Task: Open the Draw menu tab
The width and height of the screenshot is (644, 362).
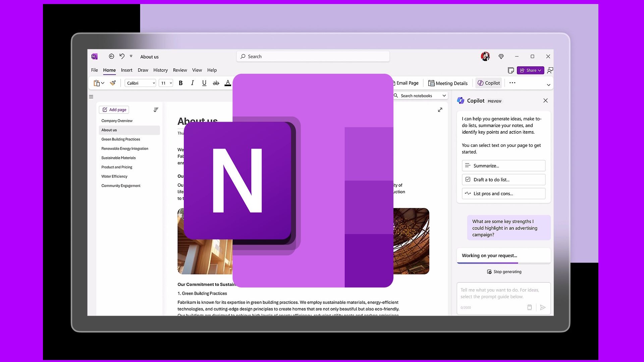Action: tap(143, 70)
